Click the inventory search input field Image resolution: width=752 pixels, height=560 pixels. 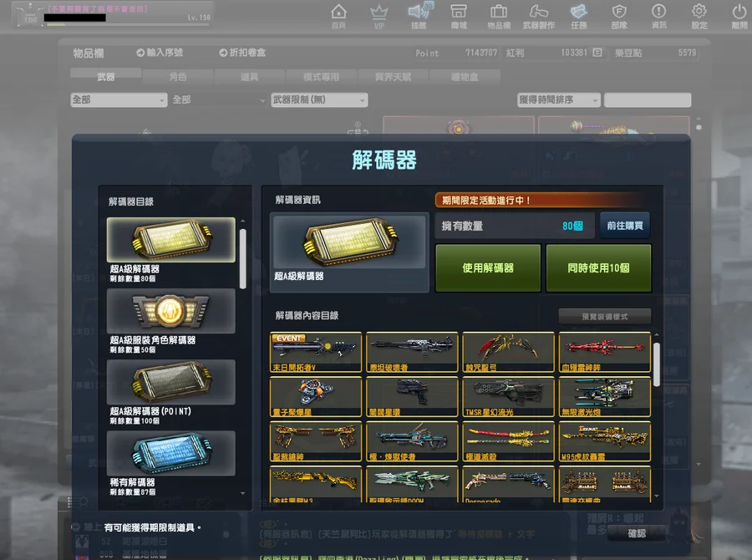(x=648, y=99)
